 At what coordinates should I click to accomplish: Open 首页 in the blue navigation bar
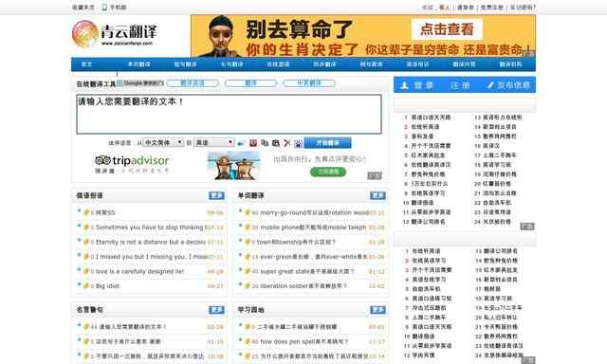pyautogui.click(x=86, y=64)
